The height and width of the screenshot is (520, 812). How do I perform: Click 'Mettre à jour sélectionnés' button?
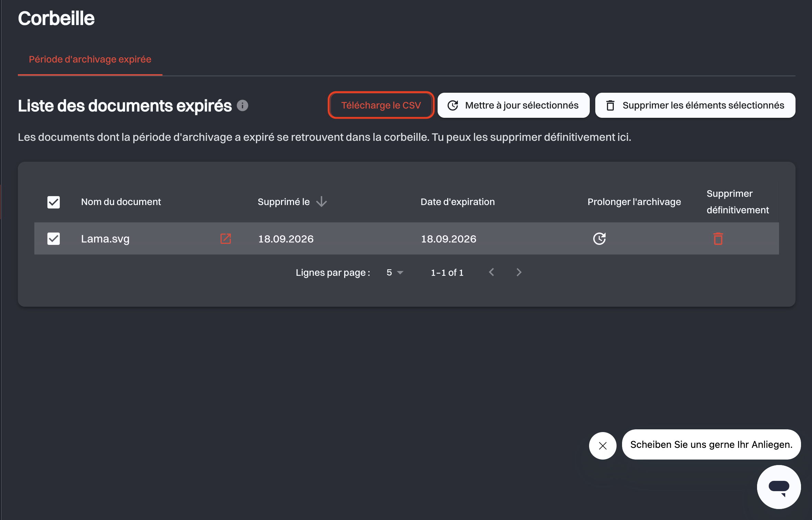(514, 105)
